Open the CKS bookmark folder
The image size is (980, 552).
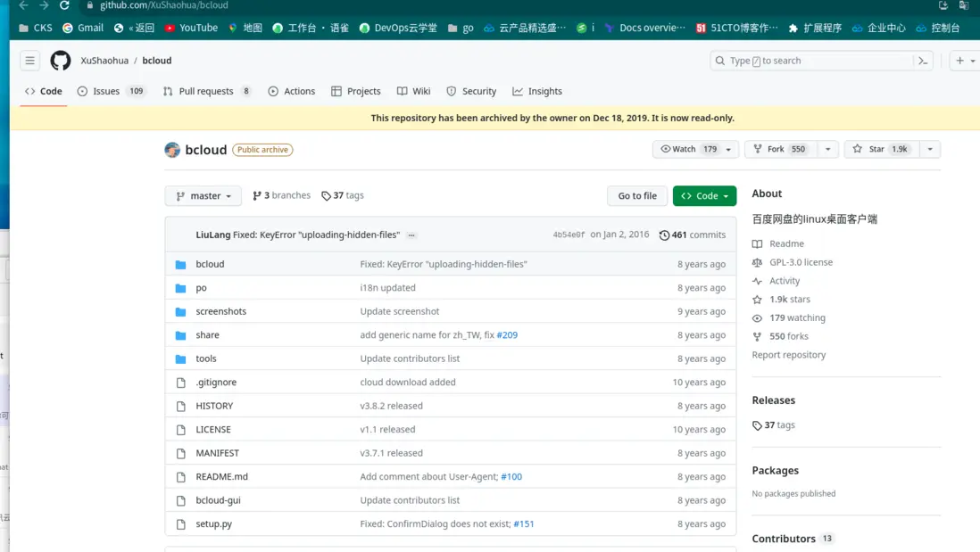36,28
